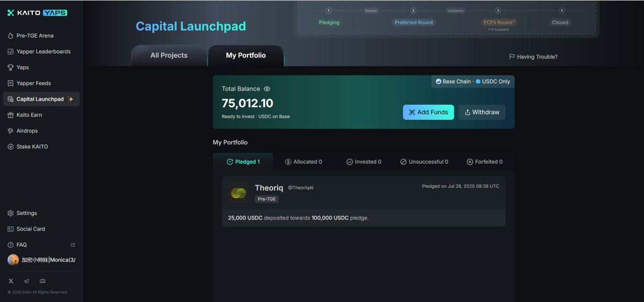Click '25,000 USDC deposited' pledge text
Screen dimensions: 644x302
298,218
